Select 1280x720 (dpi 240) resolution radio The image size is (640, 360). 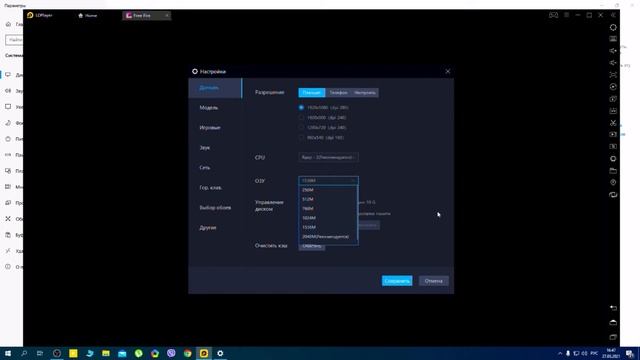pyautogui.click(x=301, y=127)
